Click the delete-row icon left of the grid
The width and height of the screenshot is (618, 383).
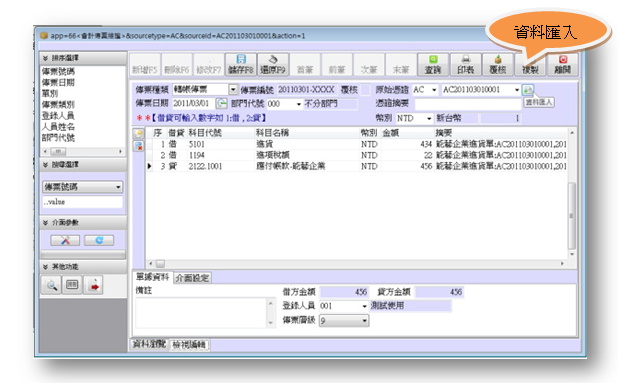coord(138,146)
